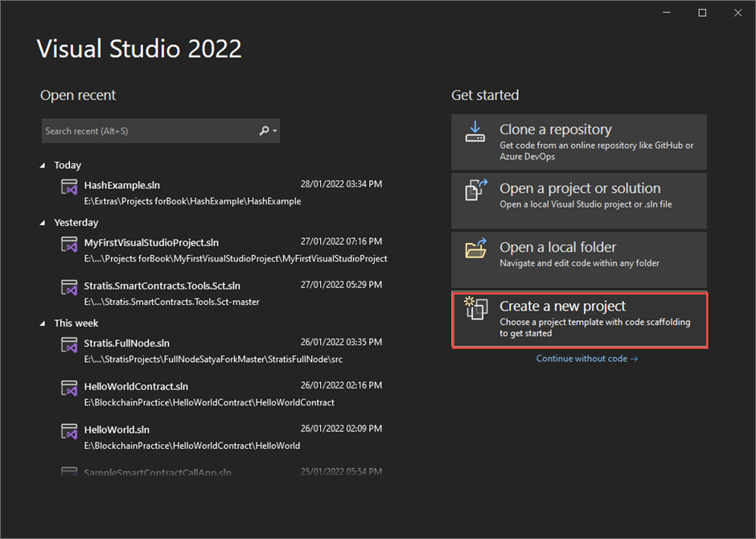This screenshot has width=756, height=539.
Task: Click the solution icon beside Stratis.FullNode.sln
Action: 69,344
